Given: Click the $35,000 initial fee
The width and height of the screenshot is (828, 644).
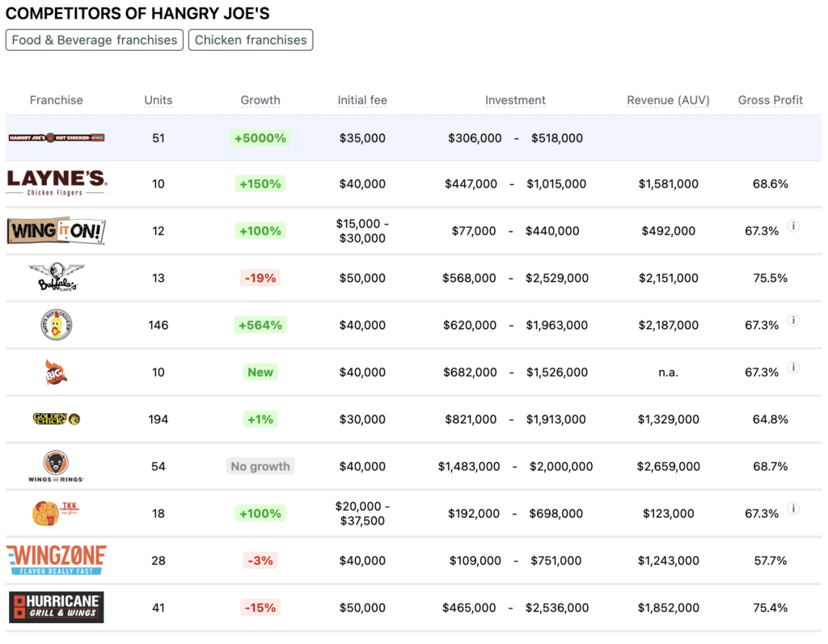Looking at the screenshot, I should pos(362,138).
